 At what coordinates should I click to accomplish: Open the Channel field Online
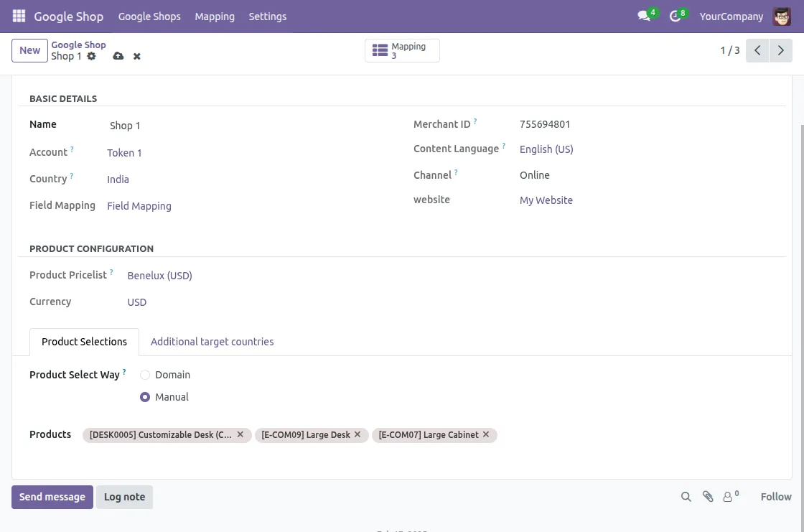coord(534,175)
